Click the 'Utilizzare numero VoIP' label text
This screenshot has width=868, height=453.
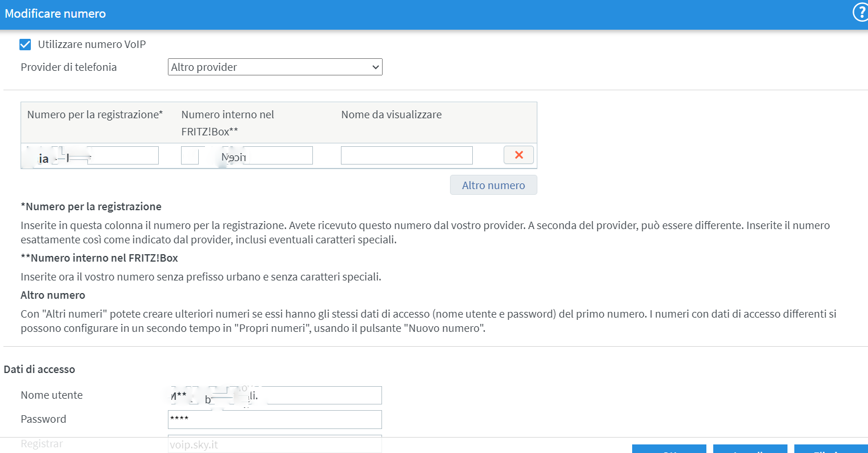click(91, 45)
